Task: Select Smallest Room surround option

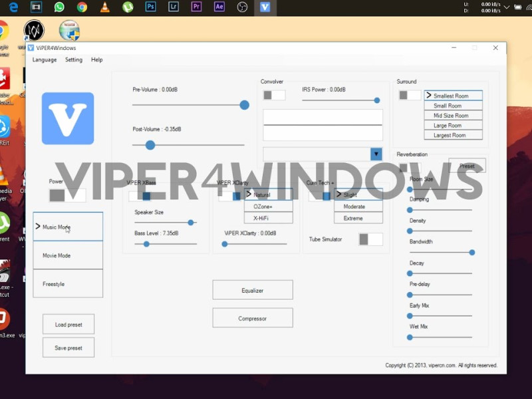Action: point(453,96)
